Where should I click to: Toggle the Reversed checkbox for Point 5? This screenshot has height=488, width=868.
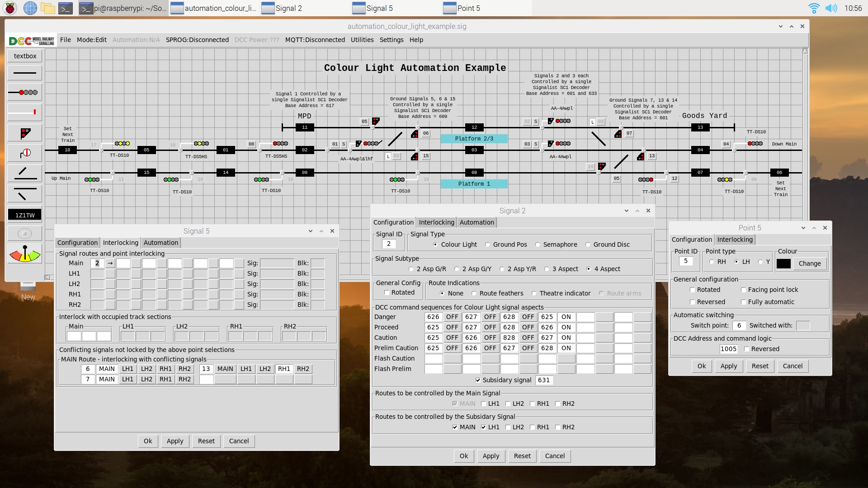(693, 301)
